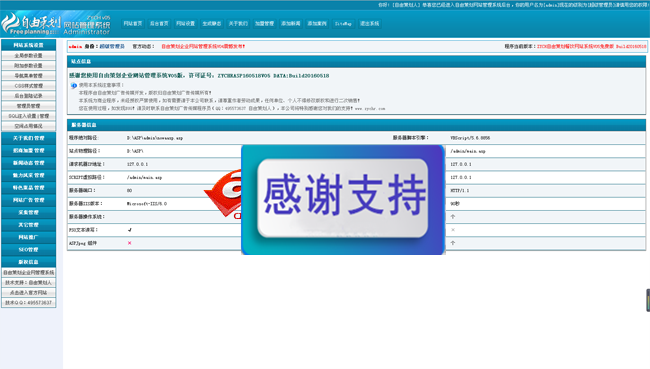The image size is (650, 369).
Task: Expand the 特色菜品 管理 sidebar section
Action: click(x=29, y=188)
